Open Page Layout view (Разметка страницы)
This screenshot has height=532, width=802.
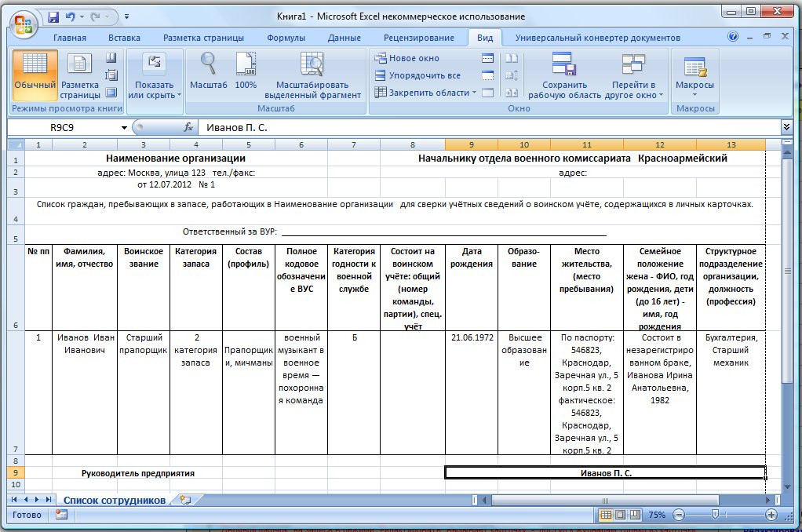coord(80,75)
